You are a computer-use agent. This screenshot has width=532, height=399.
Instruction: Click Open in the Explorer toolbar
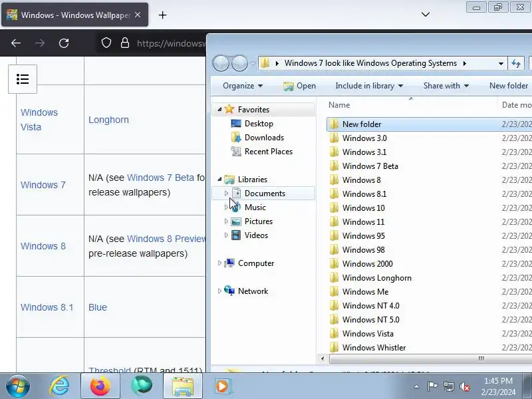[x=299, y=86]
